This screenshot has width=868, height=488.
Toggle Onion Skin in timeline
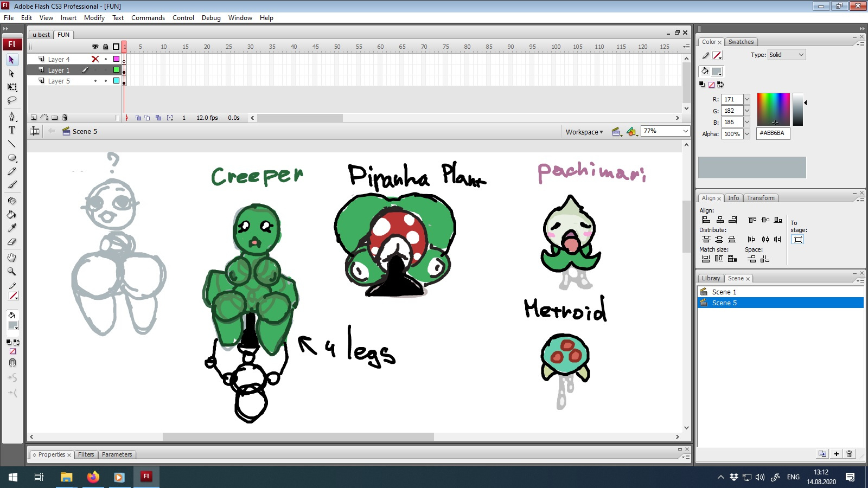[x=138, y=118]
